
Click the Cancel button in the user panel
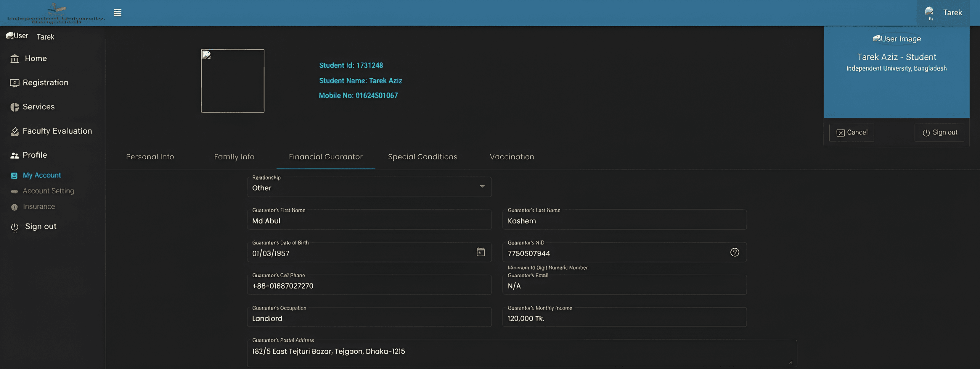(852, 133)
